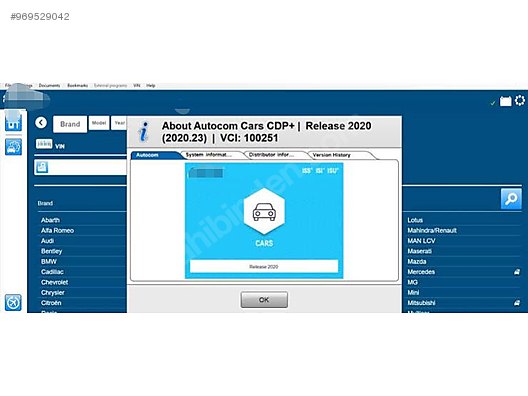This screenshot has height=396, width=528.
Task: Open the magnifier search icon
Action: click(511, 199)
